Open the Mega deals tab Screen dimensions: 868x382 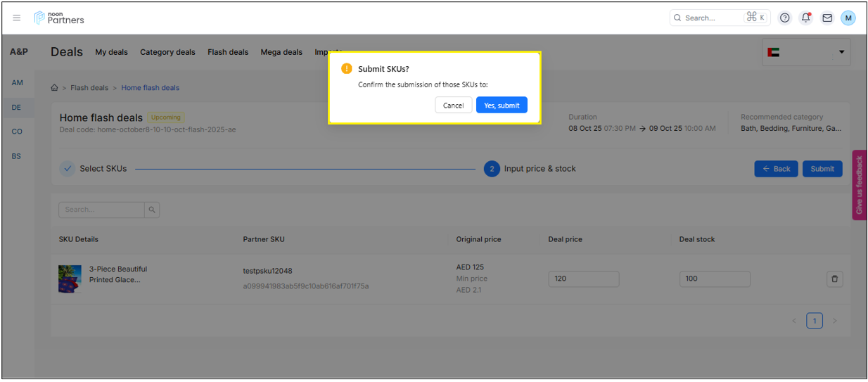[x=281, y=52]
